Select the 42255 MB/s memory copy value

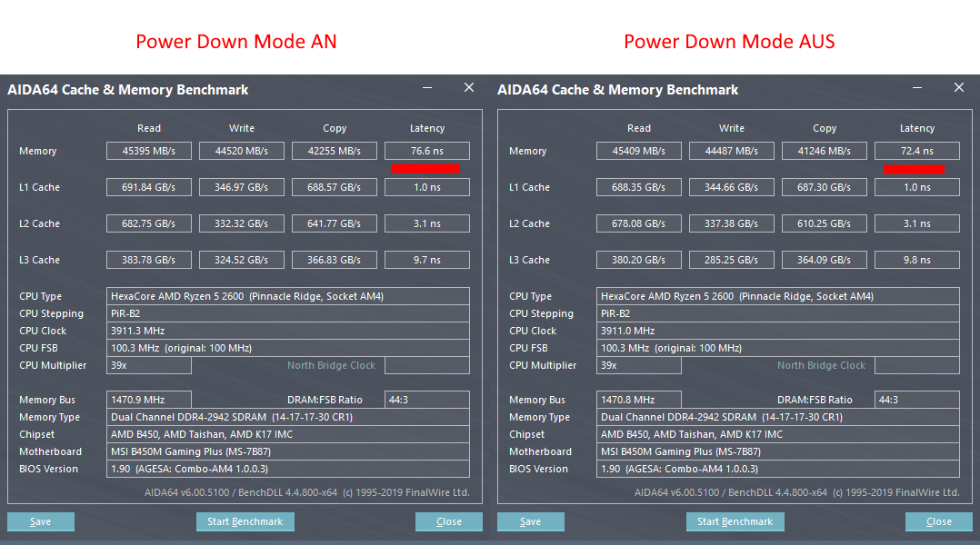point(335,151)
